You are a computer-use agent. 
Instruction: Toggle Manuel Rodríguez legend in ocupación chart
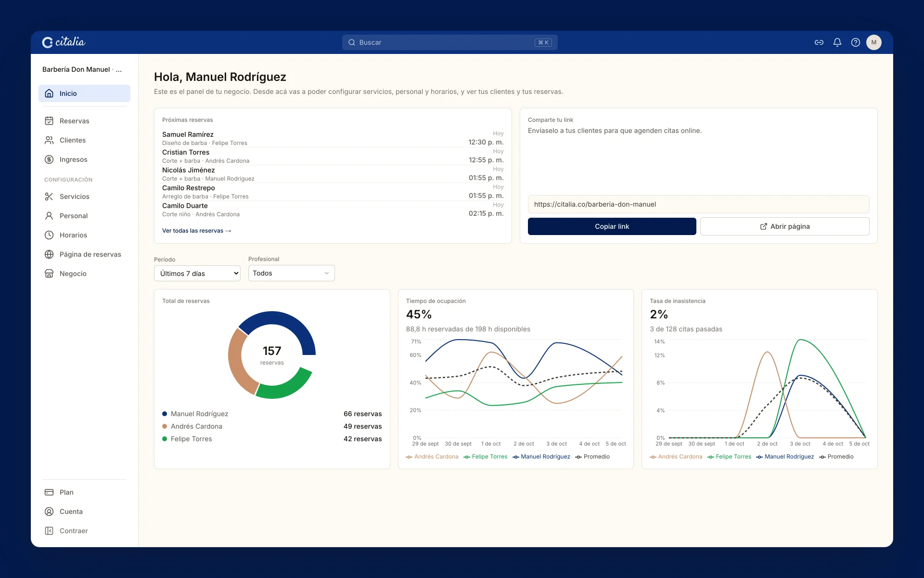541,457
